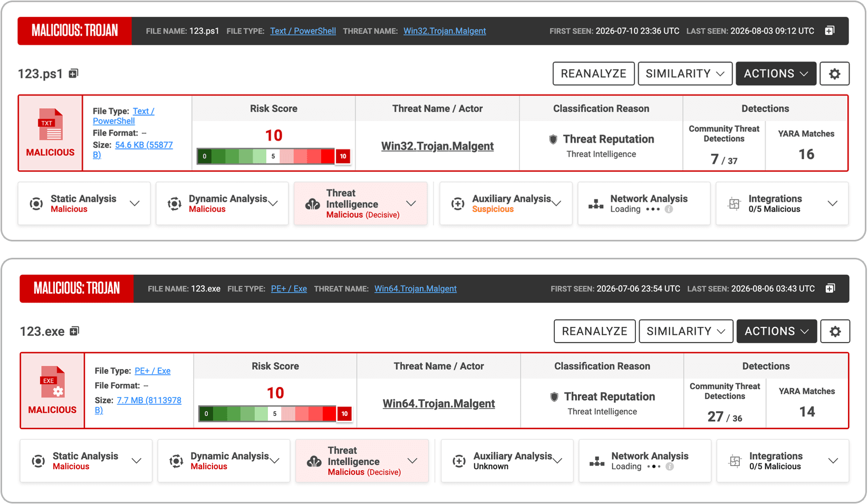Click Network Analysis icon in 123.exe panel
Image resolution: width=868 pixels, height=504 pixels.
(x=597, y=462)
